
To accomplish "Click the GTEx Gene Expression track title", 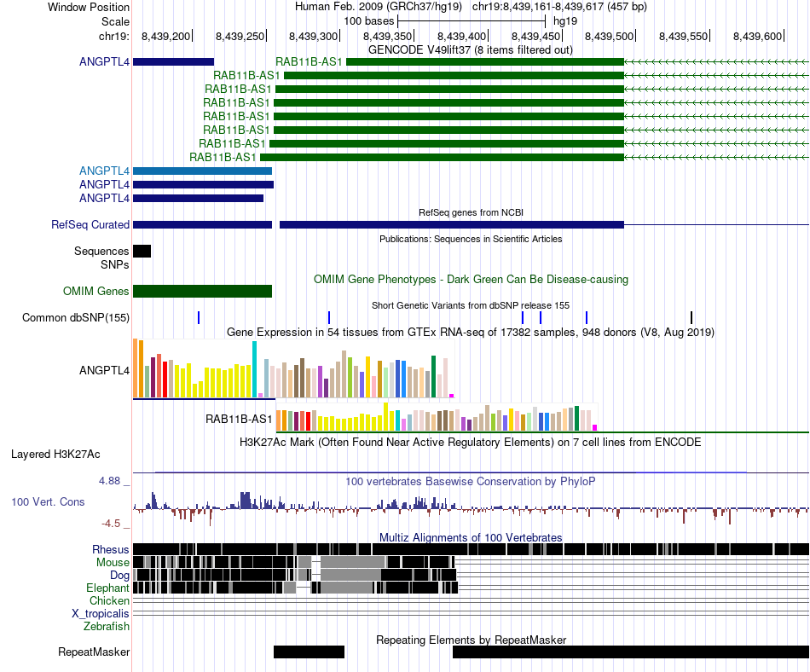I will [470, 332].
